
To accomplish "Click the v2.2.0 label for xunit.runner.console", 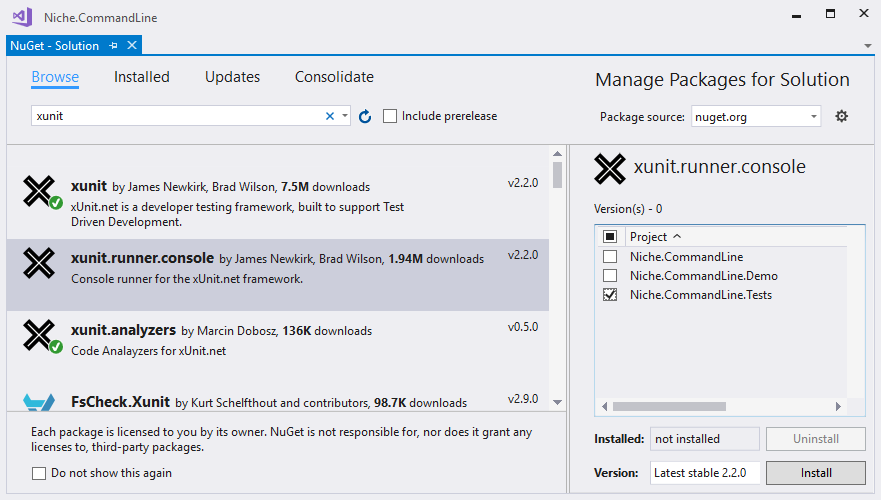I will (x=523, y=255).
